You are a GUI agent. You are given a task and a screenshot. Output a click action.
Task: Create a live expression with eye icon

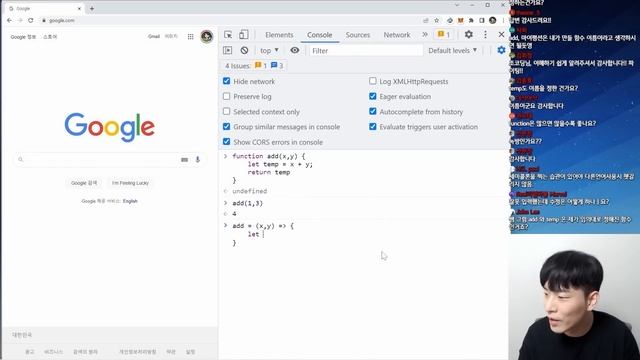(295, 50)
